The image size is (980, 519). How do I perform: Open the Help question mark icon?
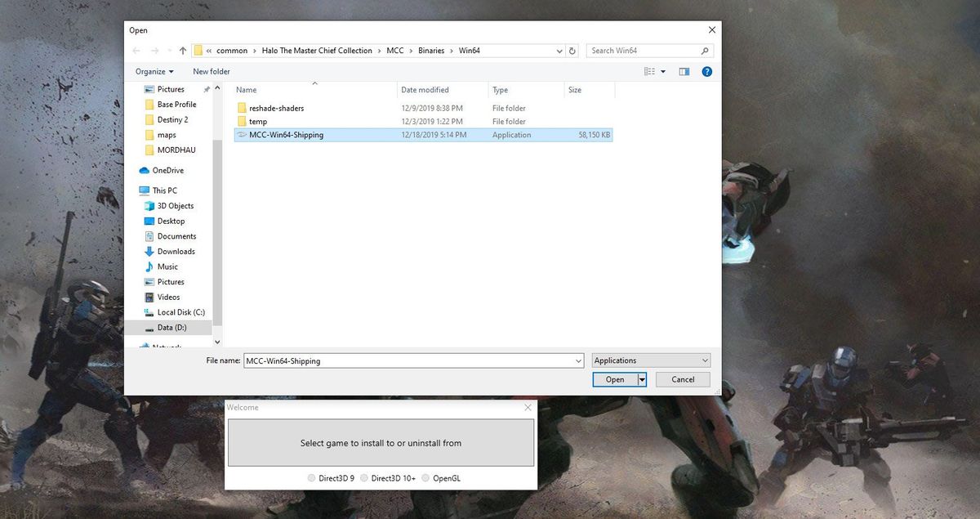pos(706,71)
